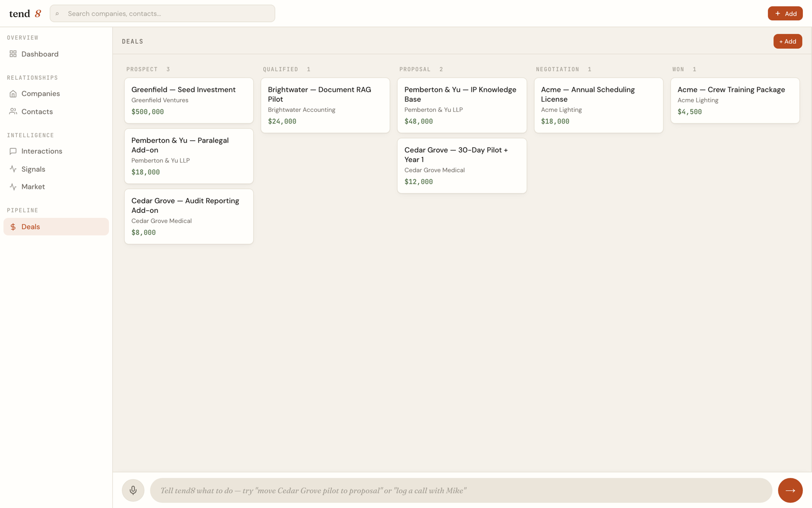Click the Interactions chat bubble icon
This screenshot has width=812, height=508.
13,151
